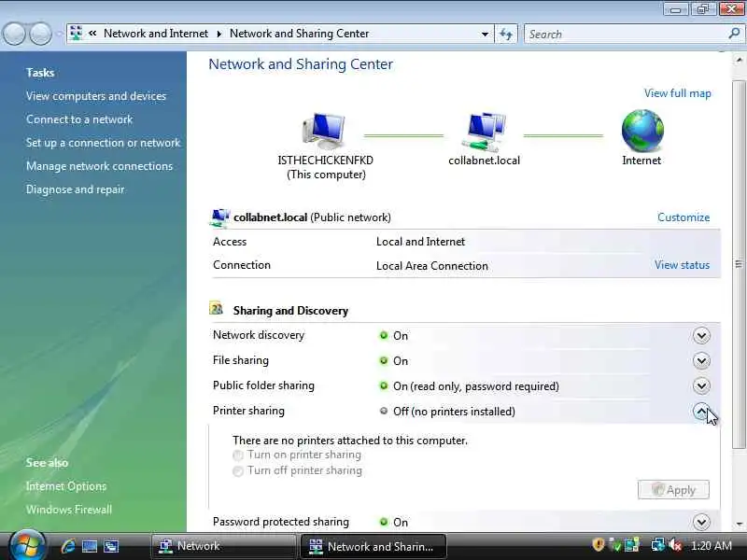Select Turn on printer sharing radio button
Viewport: 747px width, 560px height.
click(238, 455)
